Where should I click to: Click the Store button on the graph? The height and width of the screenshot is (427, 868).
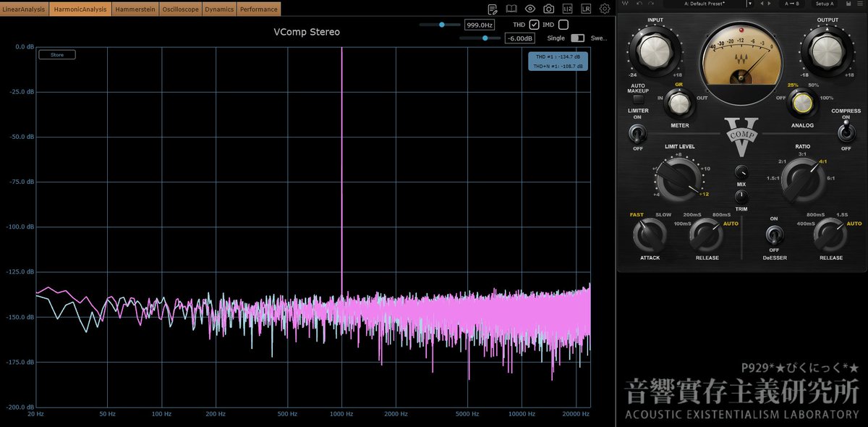[57, 54]
